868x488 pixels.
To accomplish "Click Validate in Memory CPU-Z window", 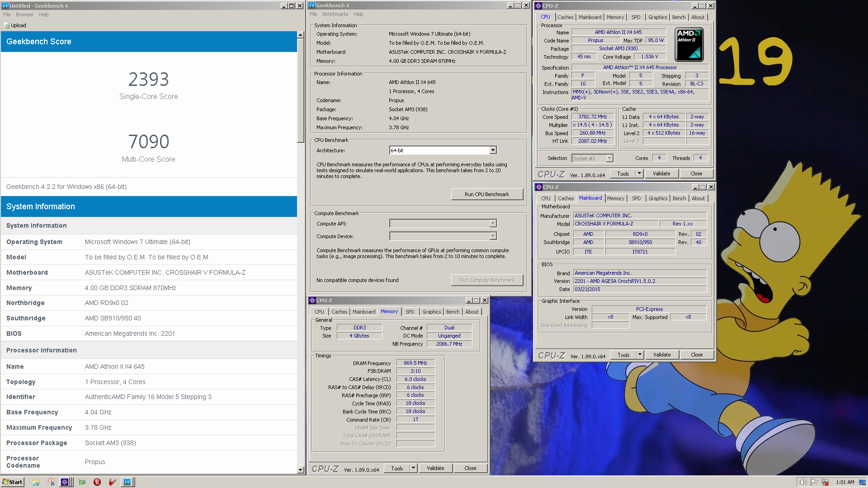I will (435, 468).
